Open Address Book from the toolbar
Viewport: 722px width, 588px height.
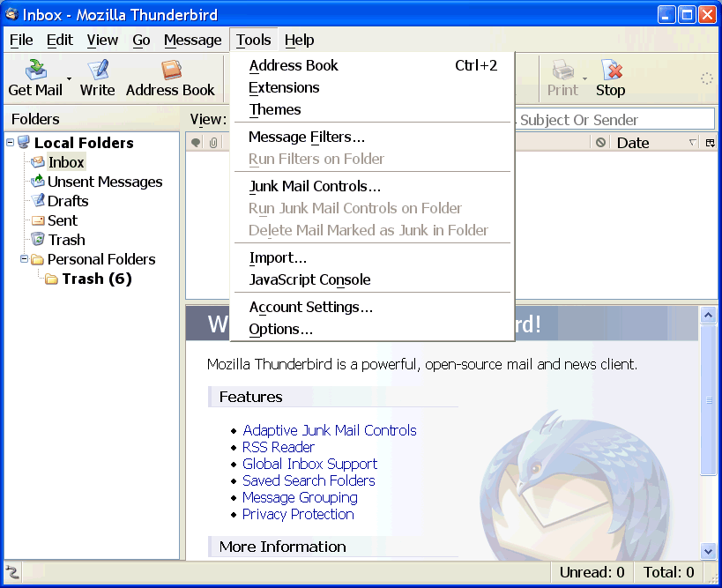[x=170, y=78]
